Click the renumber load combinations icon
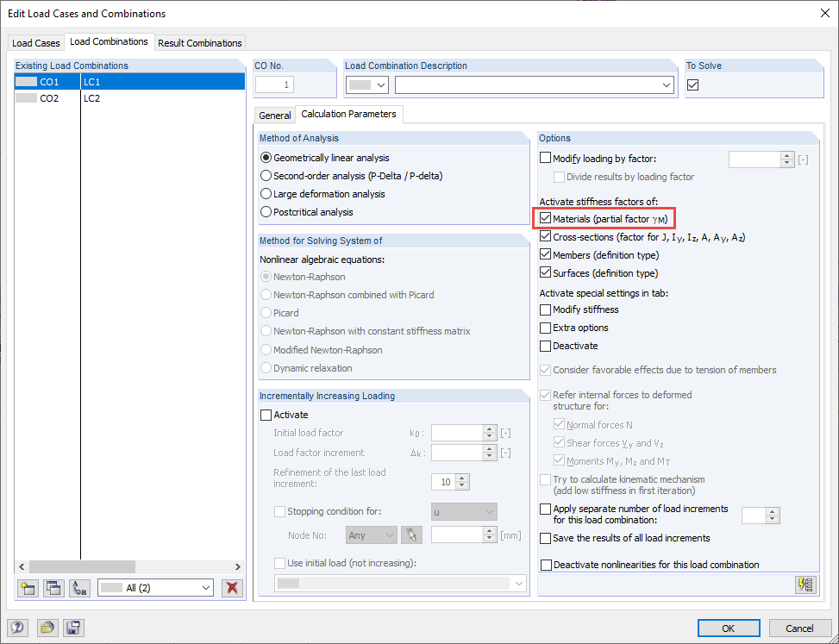Screen dimensions: 839x644 tap(79, 588)
